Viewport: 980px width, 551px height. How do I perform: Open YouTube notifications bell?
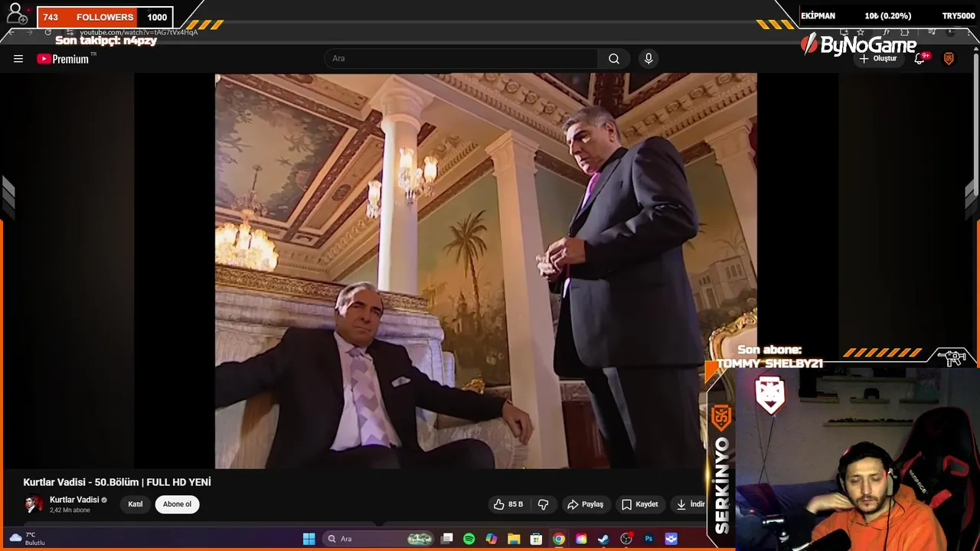(920, 59)
